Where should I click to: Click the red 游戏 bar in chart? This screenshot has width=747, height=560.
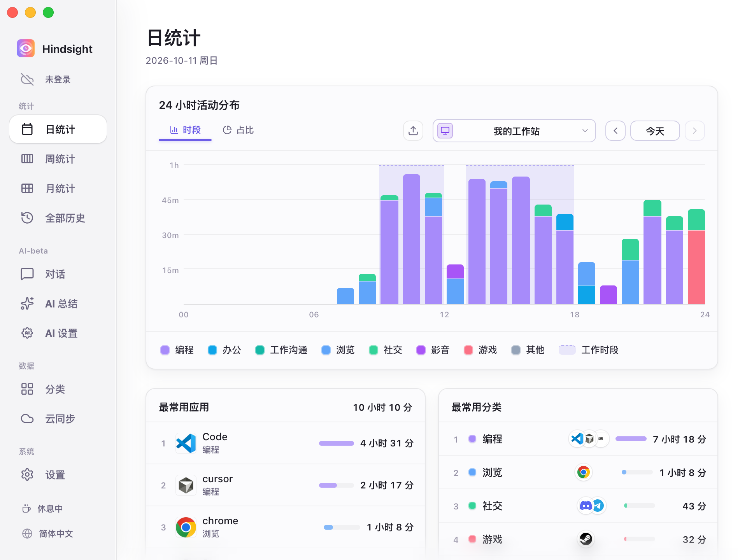[x=696, y=268]
